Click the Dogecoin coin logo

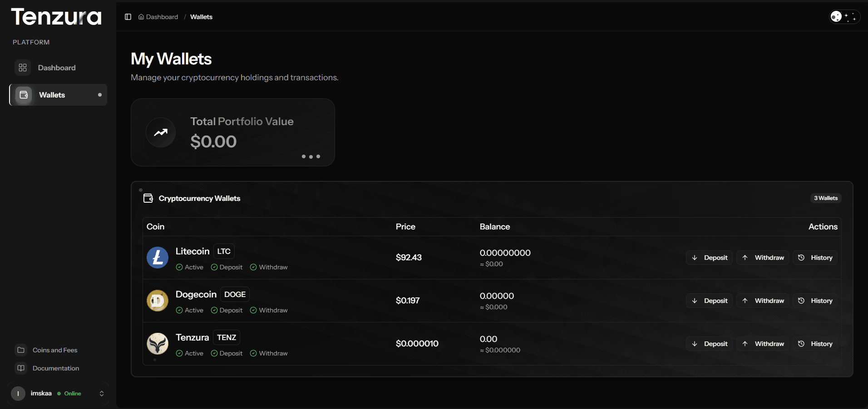(x=158, y=301)
